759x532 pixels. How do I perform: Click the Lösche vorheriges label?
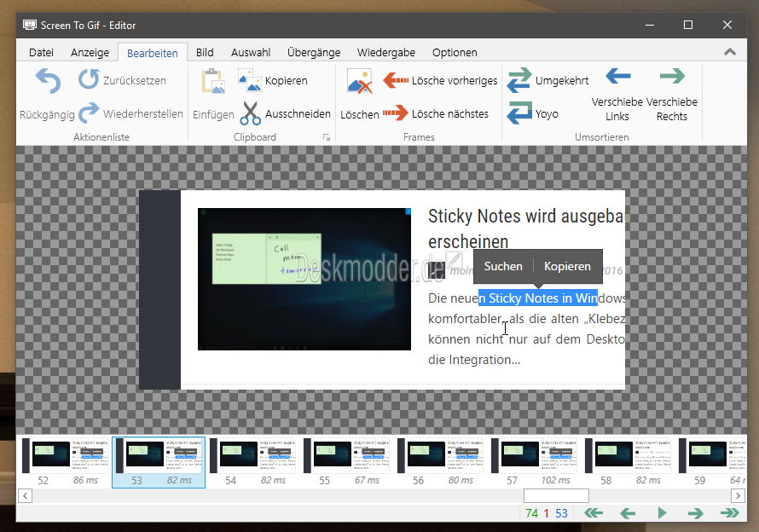[x=455, y=80]
